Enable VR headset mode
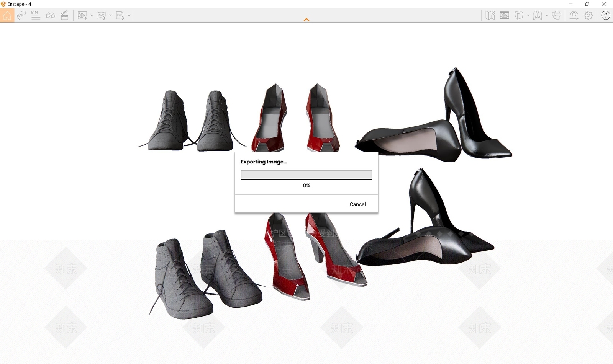Viewport: 613px width, 364px height. (557, 15)
